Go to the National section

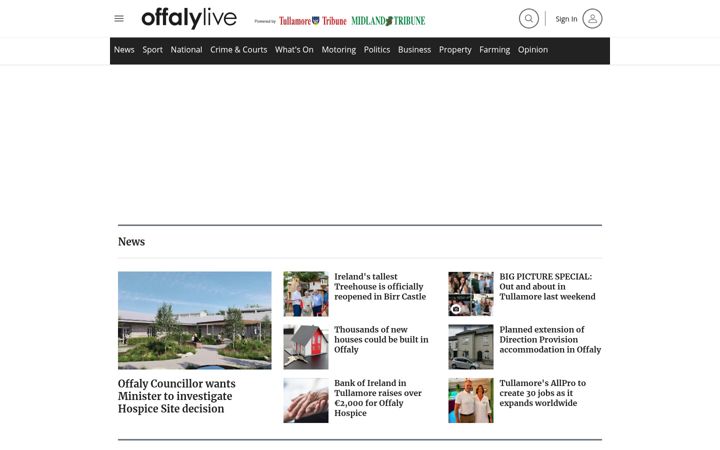[186, 50]
